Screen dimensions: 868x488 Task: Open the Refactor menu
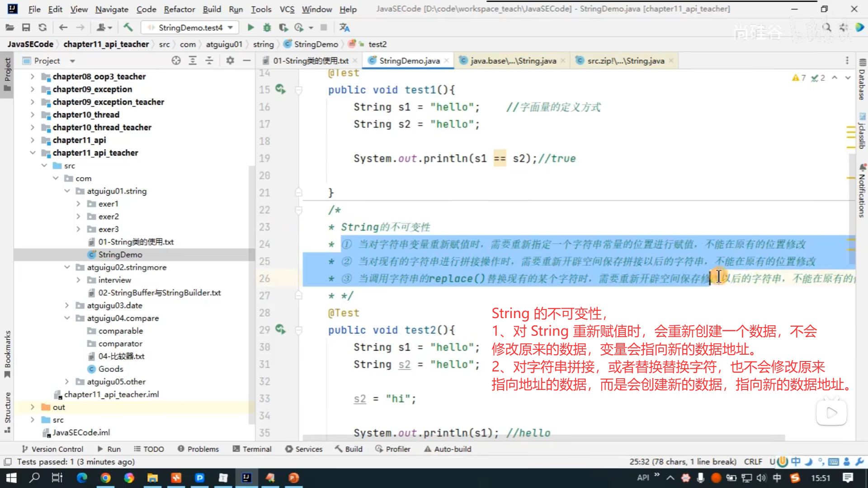point(179,9)
